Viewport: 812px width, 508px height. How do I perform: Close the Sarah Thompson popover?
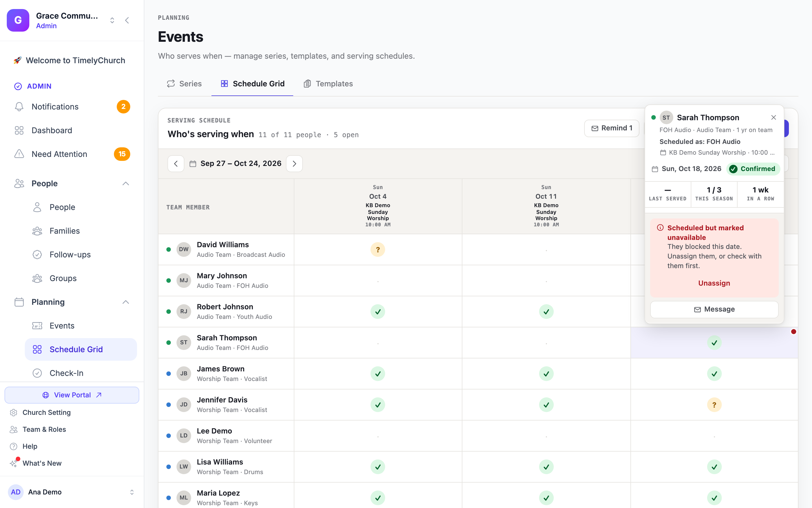click(773, 117)
